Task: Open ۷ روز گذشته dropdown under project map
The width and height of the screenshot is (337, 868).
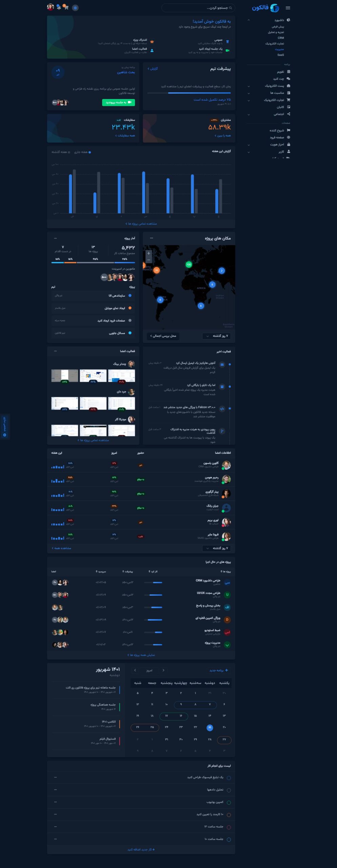Action: (217, 336)
